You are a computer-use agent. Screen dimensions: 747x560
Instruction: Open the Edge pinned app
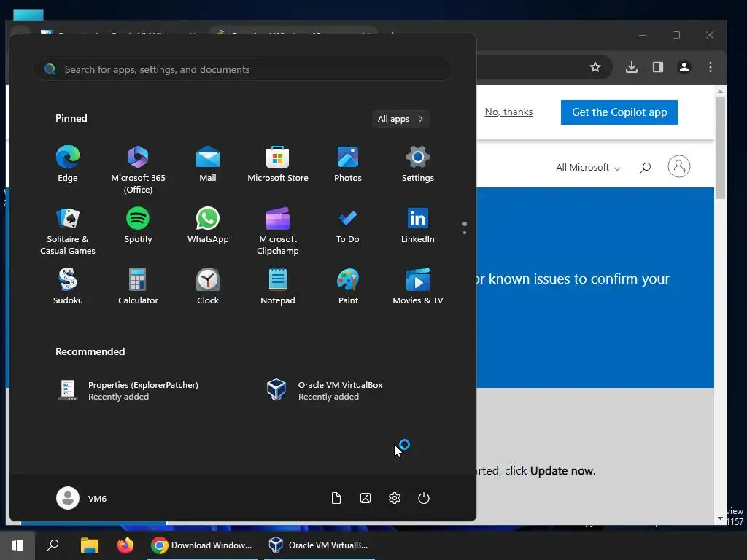pos(68,164)
